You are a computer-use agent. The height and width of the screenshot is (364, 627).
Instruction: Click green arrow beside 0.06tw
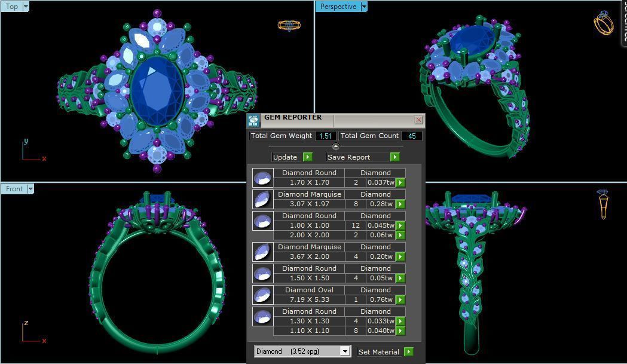400,235
